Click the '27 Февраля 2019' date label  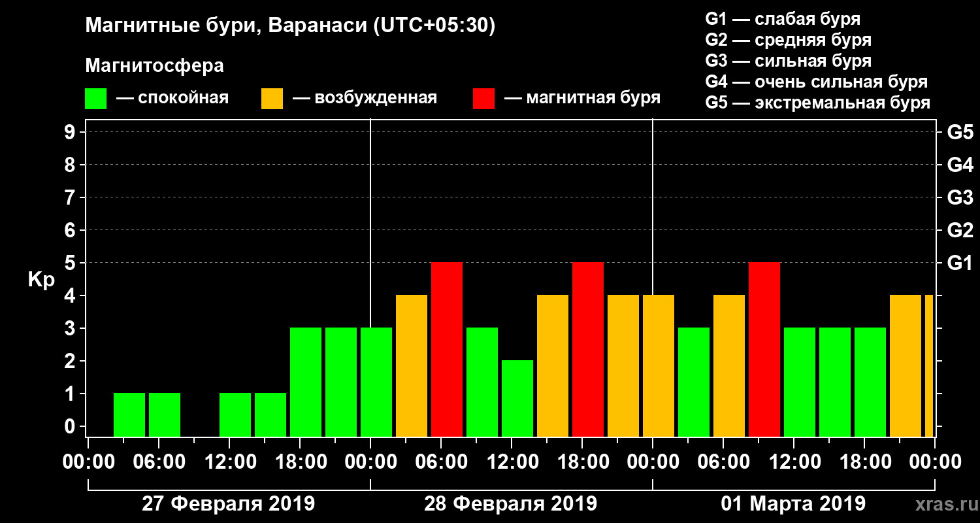point(228,504)
